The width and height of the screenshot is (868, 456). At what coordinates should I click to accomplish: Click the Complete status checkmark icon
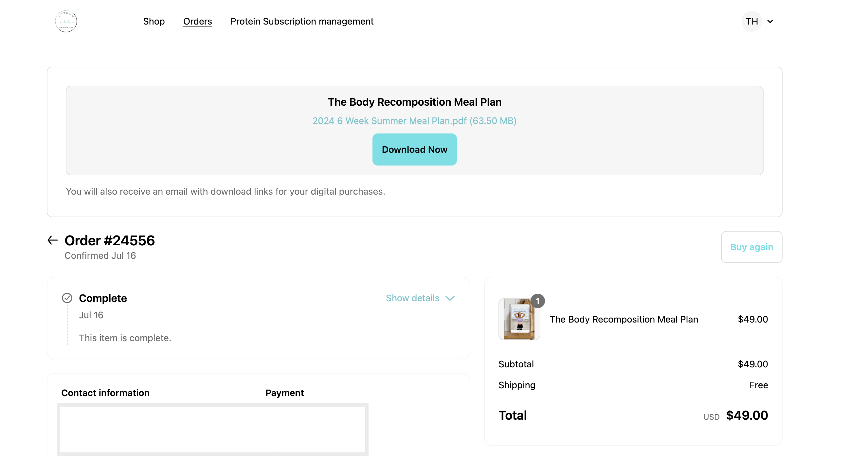pos(67,298)
